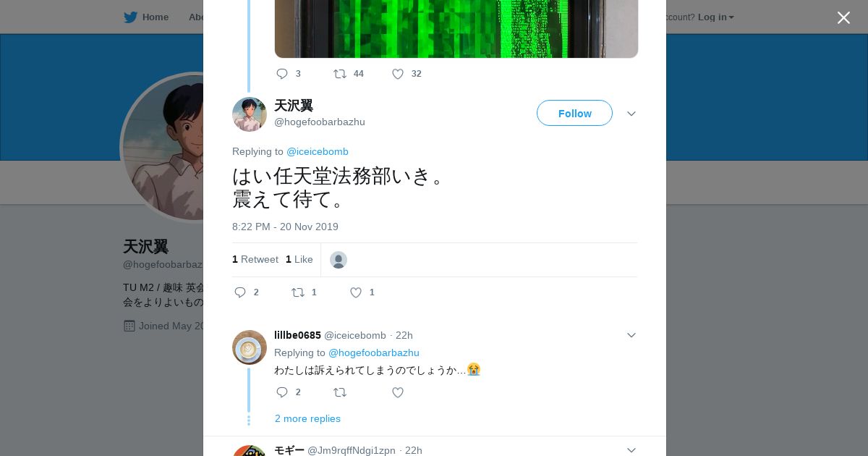This screenshot has height=456, width=868.
Task: Expand the options chevron beside Follow
Action: coord(631,114)
